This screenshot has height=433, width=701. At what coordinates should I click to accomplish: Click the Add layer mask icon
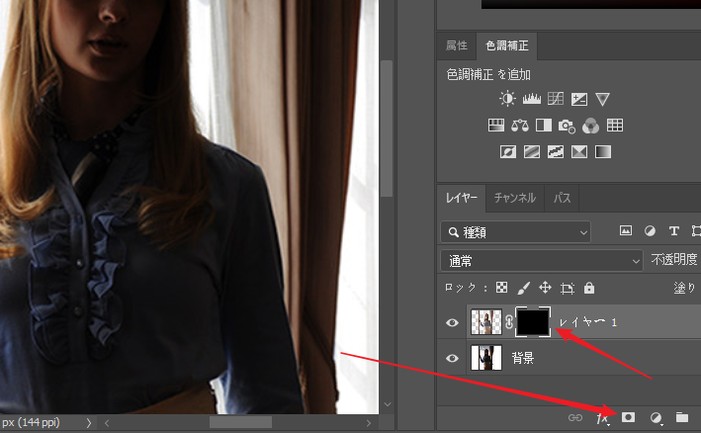630,417
